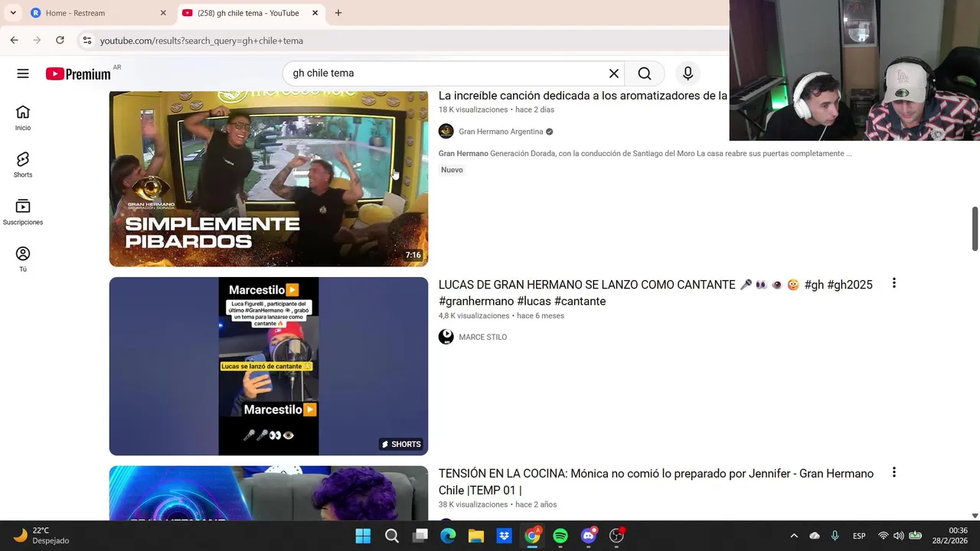The image size is (980, 551).
Task: Open Suscripciones in the sidebar
Action: [23, 212]
